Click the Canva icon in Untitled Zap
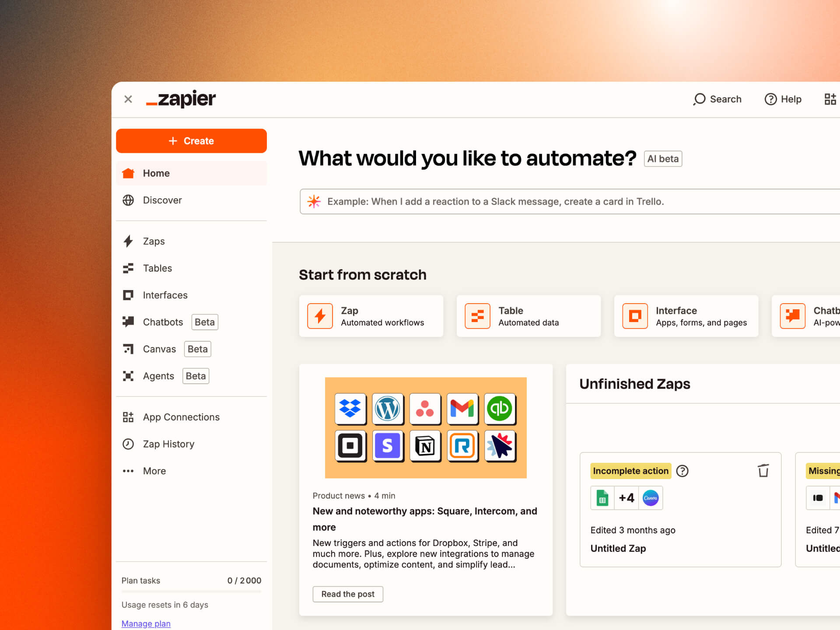The height and width of the screenshot is (630, 840). [651, 498]
